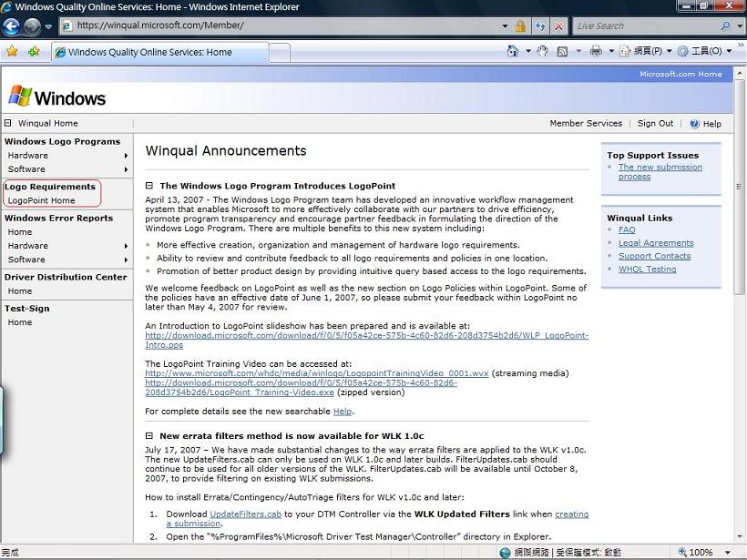747x560 pixels.
Task: Open the LogopointTrainingVideo streaming media link
Action: pos(317,373)
